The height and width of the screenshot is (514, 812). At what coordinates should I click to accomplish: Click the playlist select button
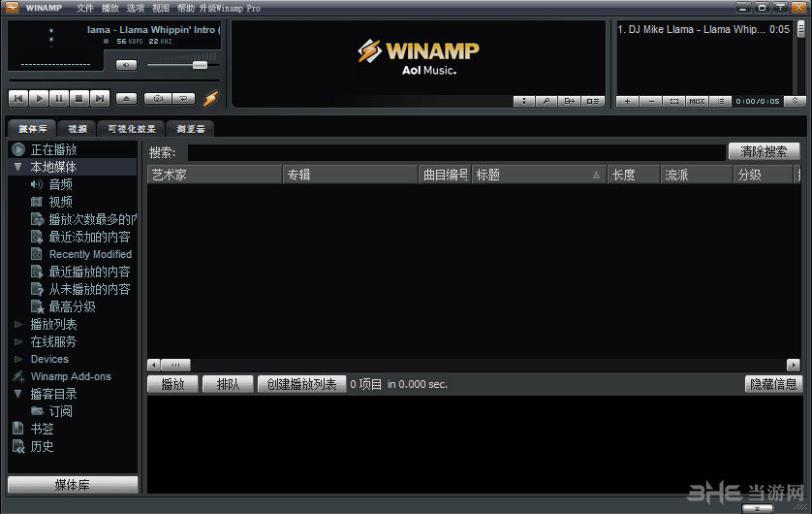[x=673, y=101]
